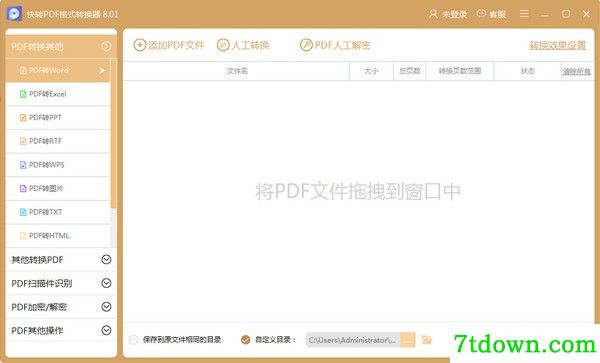Click the PDF人工解密 button label
The width and height of the screenshot is (600, 363).
[x=342, y=45]
